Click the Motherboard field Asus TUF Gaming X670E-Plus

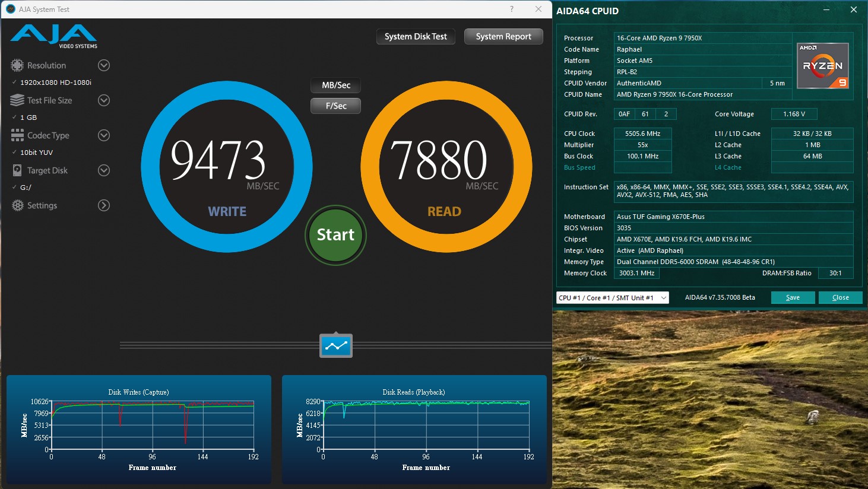point(734,217)
